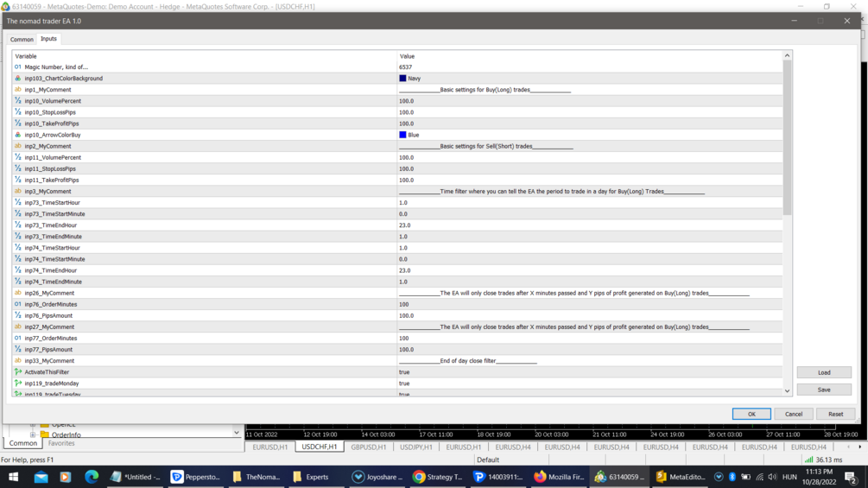
Task: Select the inp11_StopLossPips row
Action: point(397,168)
